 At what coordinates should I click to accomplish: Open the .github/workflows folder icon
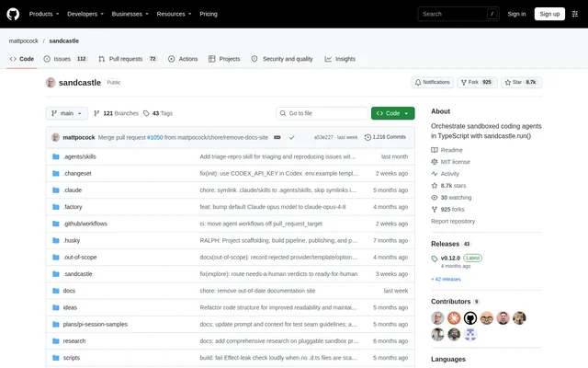(56, 224)
